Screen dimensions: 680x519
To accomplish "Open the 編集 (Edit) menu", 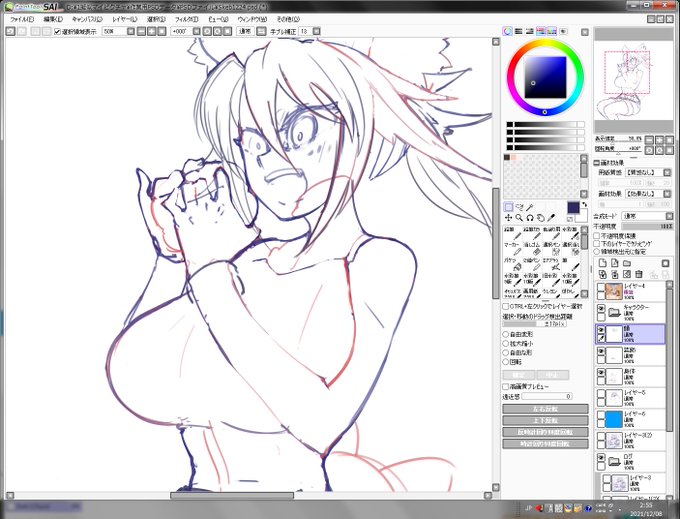I will (53, 20).
